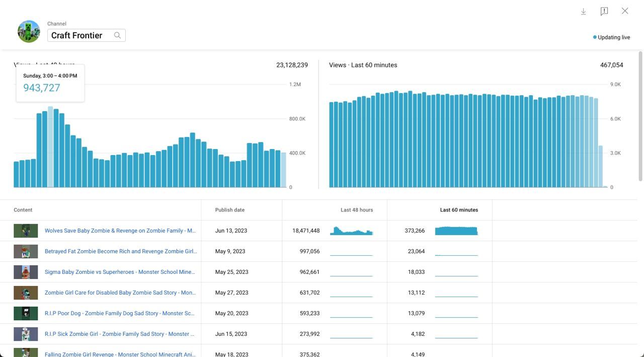Open the send feedback icon

(604, 11)
